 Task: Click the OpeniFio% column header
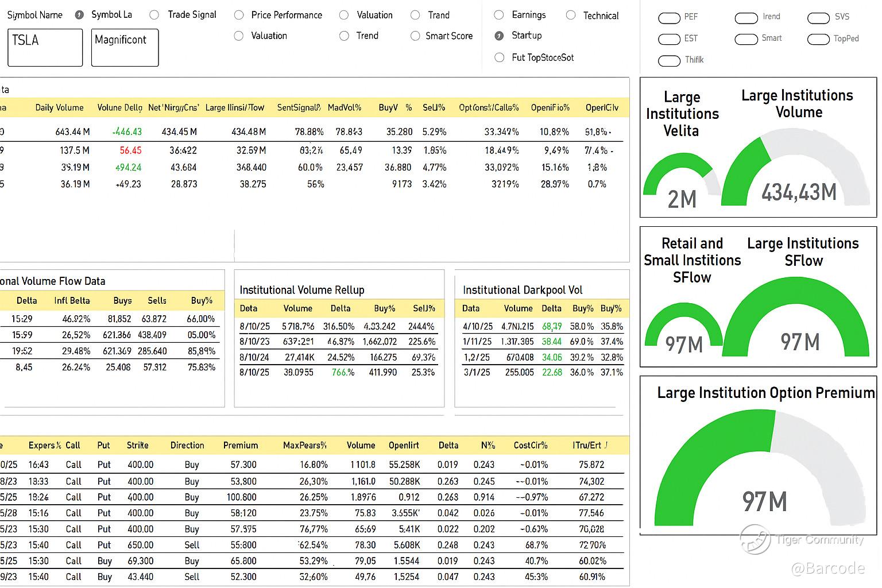click(550, 107)
